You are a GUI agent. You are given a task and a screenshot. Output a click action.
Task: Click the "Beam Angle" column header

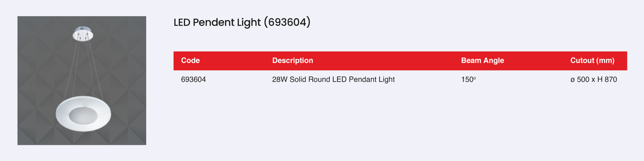(482, 61)
